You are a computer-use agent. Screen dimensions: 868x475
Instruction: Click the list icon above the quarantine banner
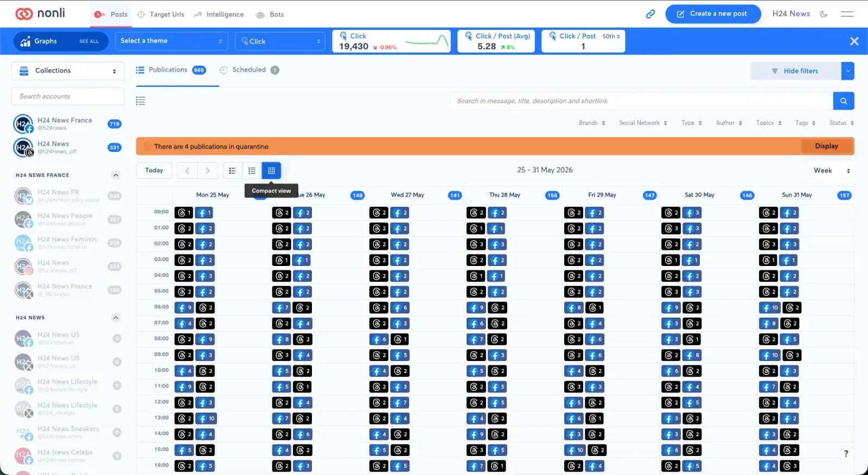pyautogui.click(x=141, y=100)
